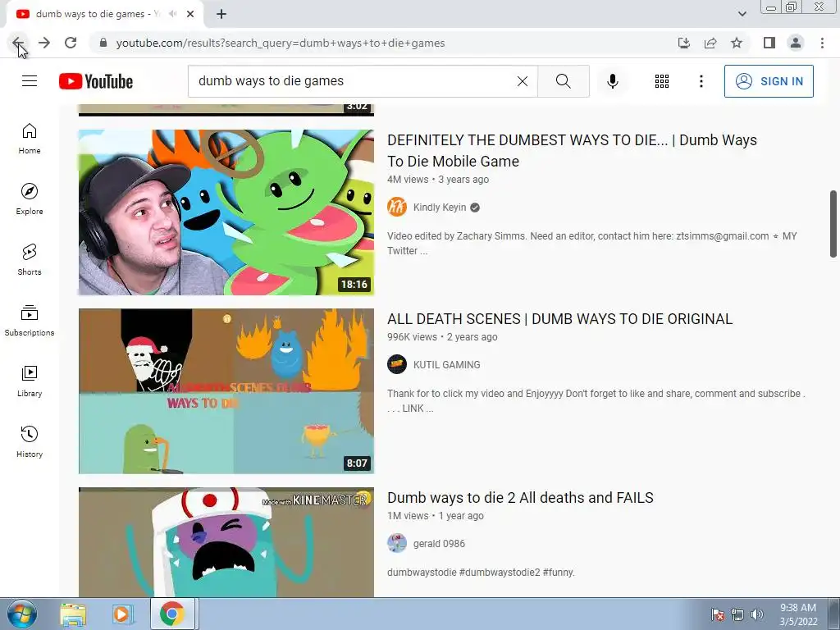The image size is (840, 630).
Task: Open History in the sidebar
Action: [30, 441]
